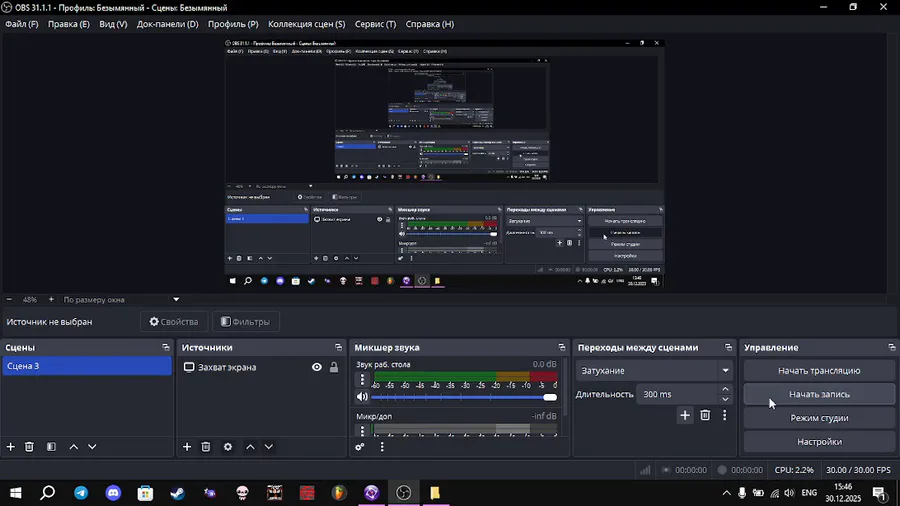
Task: Adjust desktop audio volume slider
Action: [x=464, y=397]
